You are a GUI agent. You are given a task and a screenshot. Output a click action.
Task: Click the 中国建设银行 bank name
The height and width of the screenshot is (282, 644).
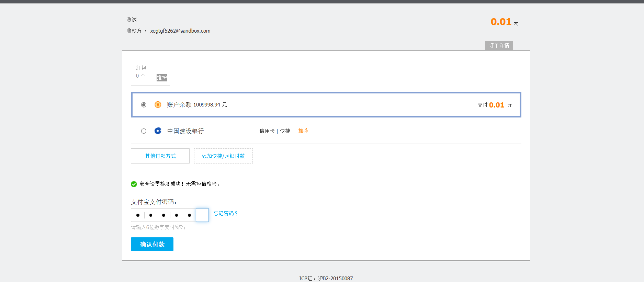pyautogui.click(x=185, y=131)
